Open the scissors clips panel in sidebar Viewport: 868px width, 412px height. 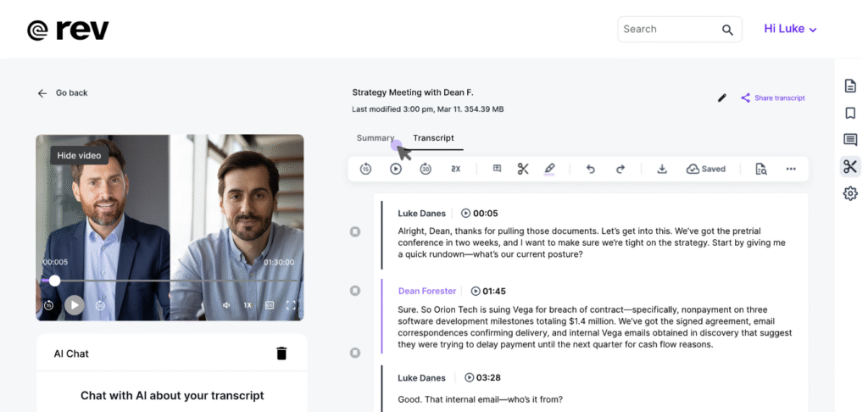[x=850, y=167]
